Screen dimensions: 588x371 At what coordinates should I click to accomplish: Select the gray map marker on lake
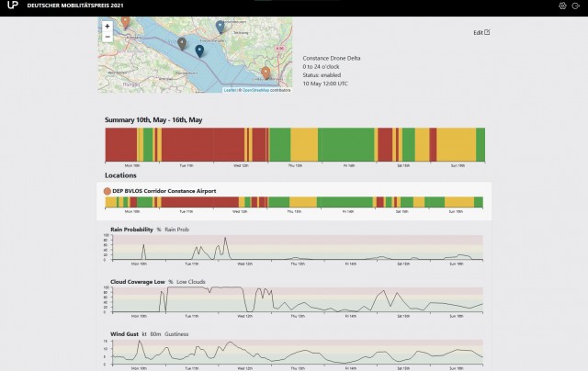[182, 42]
